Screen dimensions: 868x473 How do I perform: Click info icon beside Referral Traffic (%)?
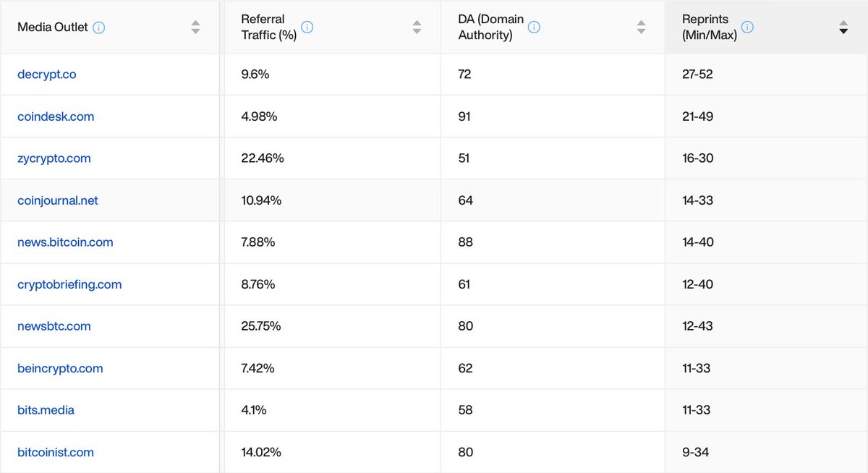tap(307, 27)
